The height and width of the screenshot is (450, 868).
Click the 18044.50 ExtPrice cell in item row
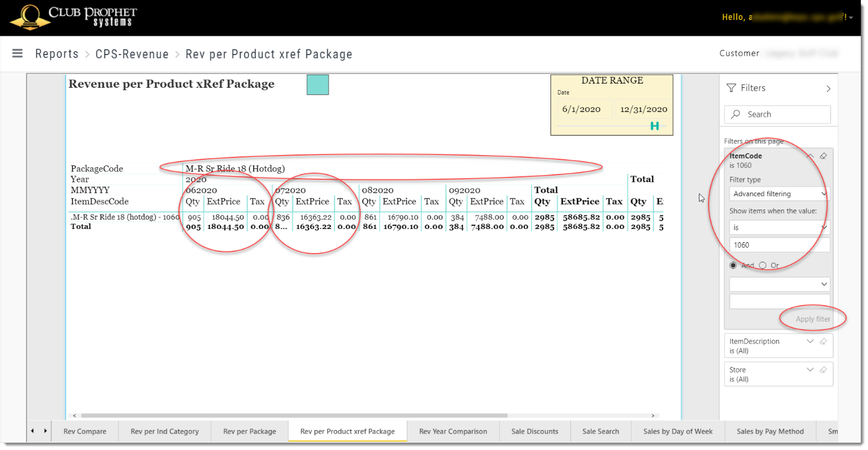pyautogui.click(x=228, y=217)
